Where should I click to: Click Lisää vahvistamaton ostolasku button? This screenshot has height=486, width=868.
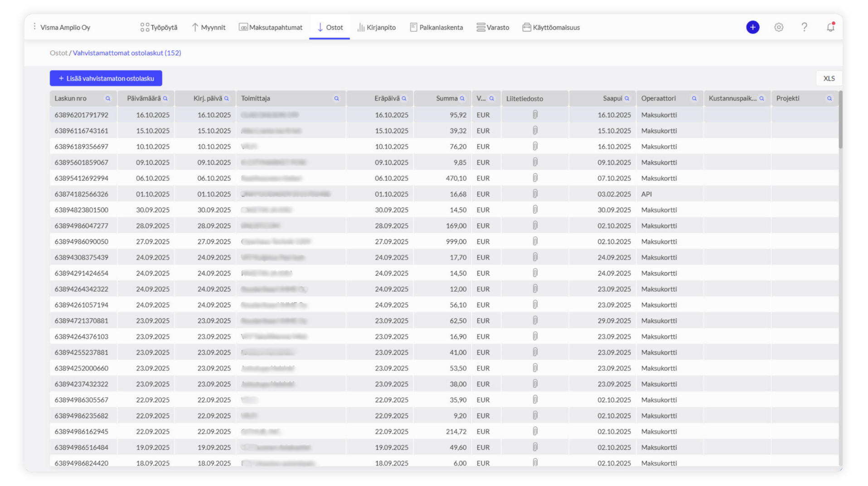point(106,78)
